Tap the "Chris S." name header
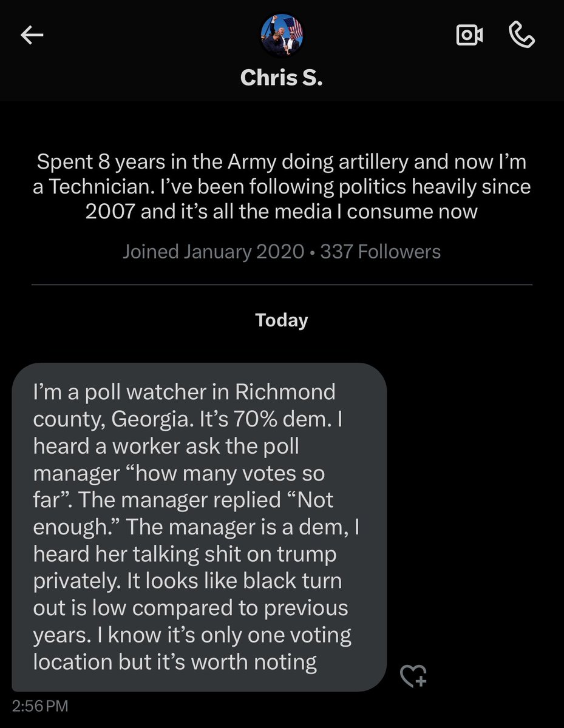The image size is (564, 728). [282, 77]
